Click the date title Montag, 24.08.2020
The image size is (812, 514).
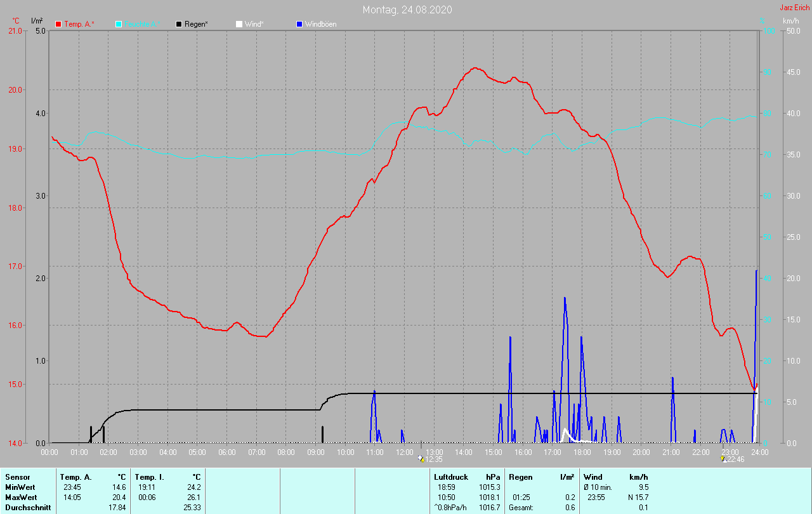pyautogui.click(x=407, y=10)
